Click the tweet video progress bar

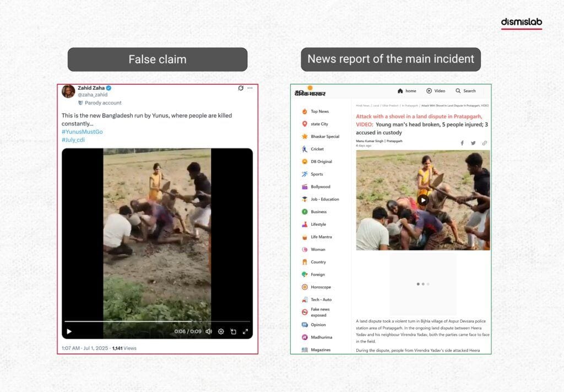click(157, 321)
